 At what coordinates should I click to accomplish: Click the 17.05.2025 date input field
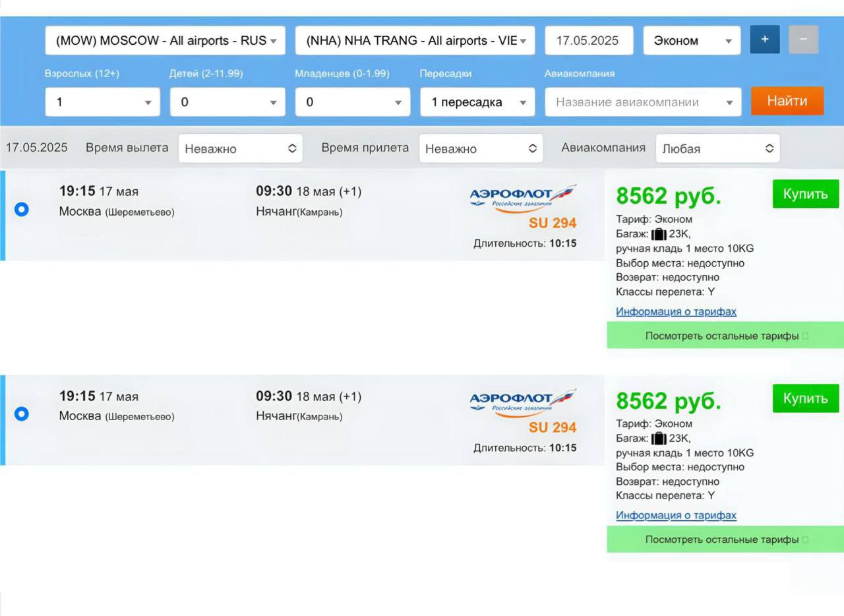point(588,40)
